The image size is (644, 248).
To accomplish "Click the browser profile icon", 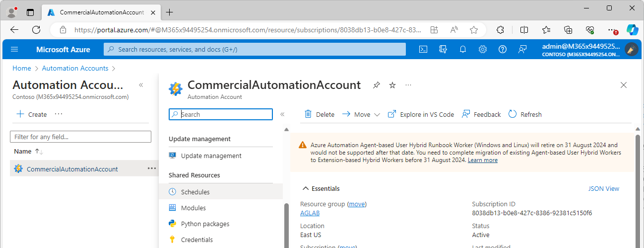I will (x=11, y=12).
